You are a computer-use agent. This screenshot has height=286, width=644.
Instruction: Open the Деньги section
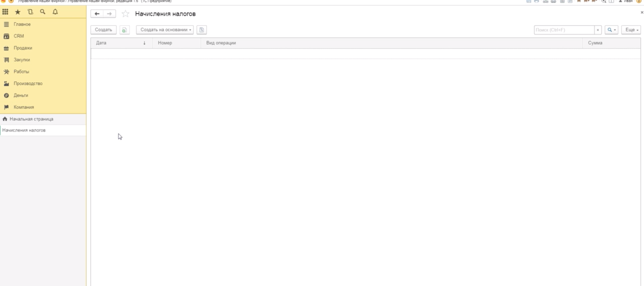(21, 95)
